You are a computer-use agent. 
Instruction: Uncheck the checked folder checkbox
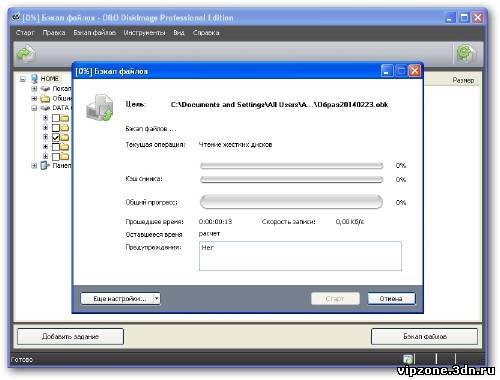click(56, 137)
